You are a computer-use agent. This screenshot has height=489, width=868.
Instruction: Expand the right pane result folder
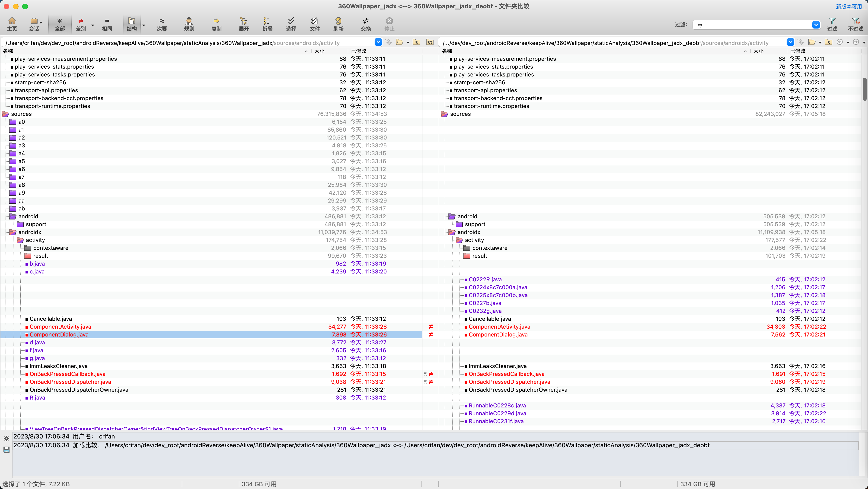[x=467, y=256]
